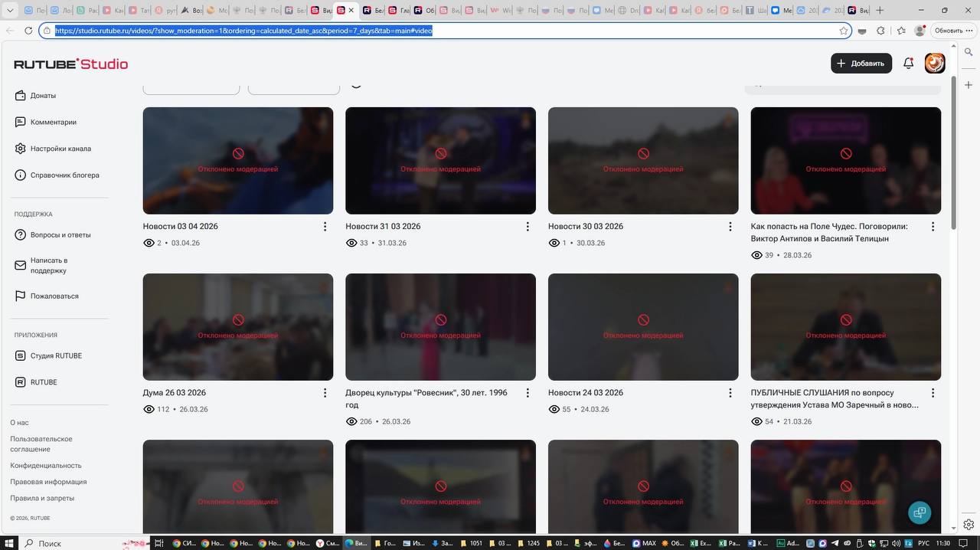The height and width of the screenshot is (550, 980).
Task: Open options menu for Новости 03 04 2026
Action: (x=325, y=227)
